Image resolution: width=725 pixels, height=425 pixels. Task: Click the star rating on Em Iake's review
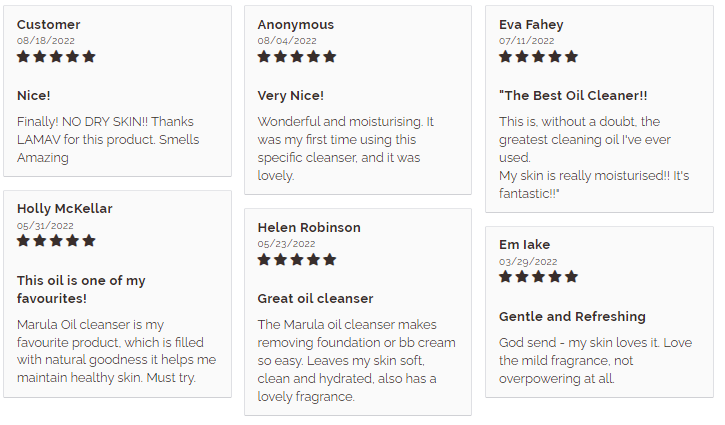coord(538,277)
